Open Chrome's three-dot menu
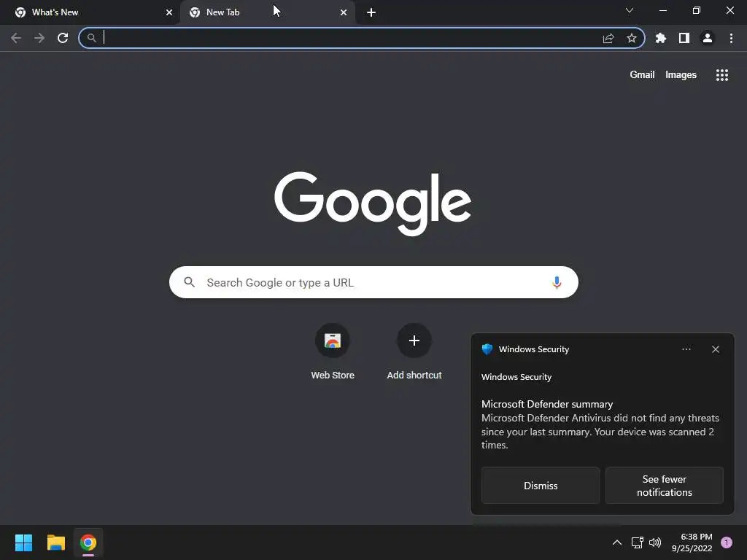The image size is (747, 560). coord(731,38)
